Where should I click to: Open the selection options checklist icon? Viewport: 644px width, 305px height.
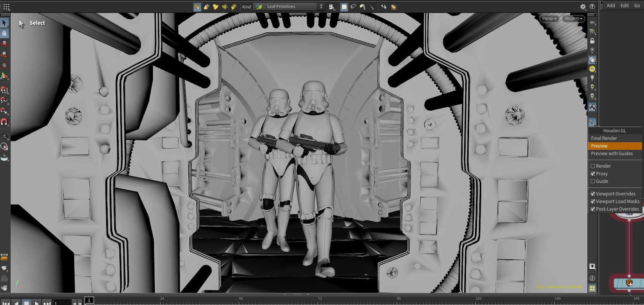click(x=332, y=7)
